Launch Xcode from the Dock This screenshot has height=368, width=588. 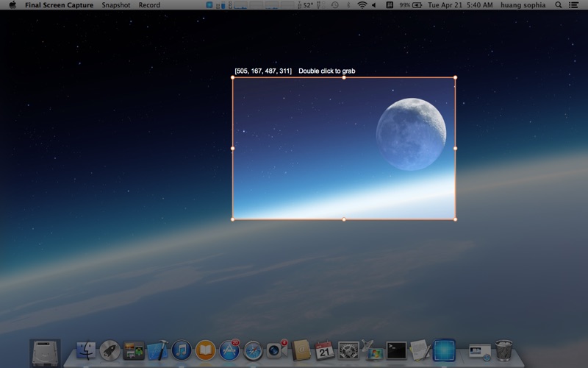[158, 350]
